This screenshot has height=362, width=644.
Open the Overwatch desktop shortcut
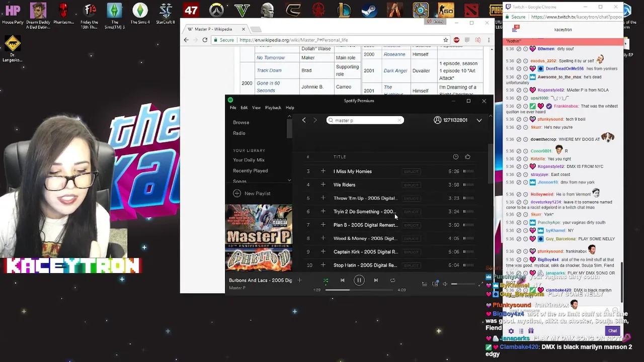pyautogui.click(x=216, y=10)
